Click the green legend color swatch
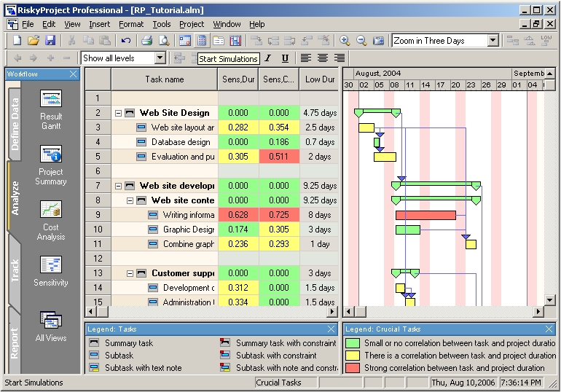561x392 pixels. pyautogui.click(x=353, y=343)
